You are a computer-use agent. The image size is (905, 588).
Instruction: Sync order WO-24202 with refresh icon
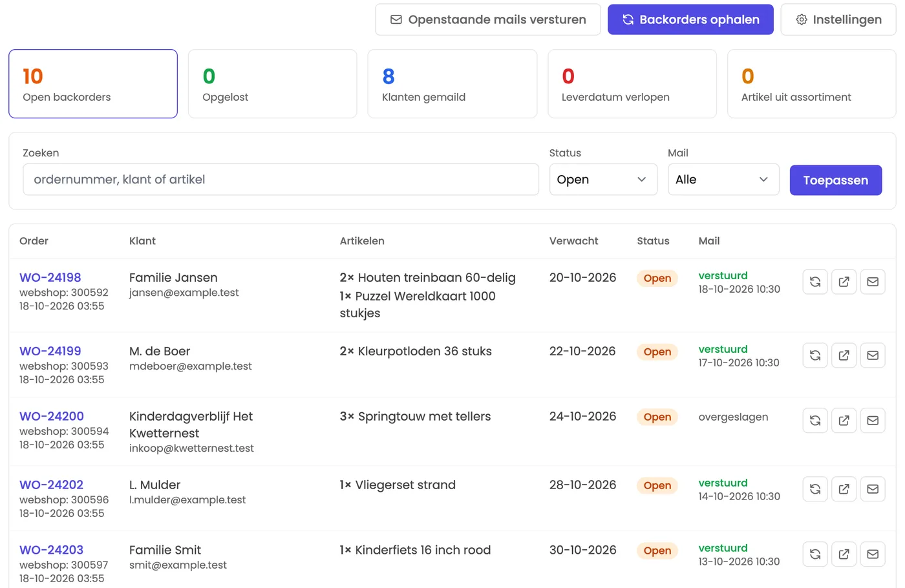pyautogui.click(x=815, y=489)
